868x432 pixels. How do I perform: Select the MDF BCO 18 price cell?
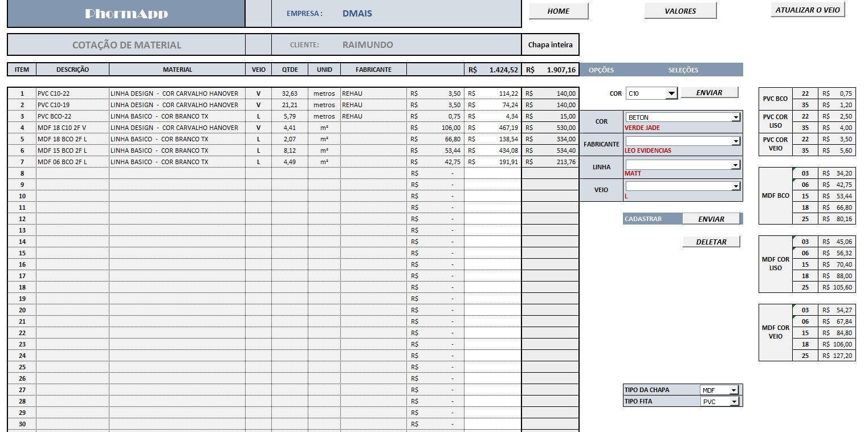pyautogui.click(x=837, y=207)
